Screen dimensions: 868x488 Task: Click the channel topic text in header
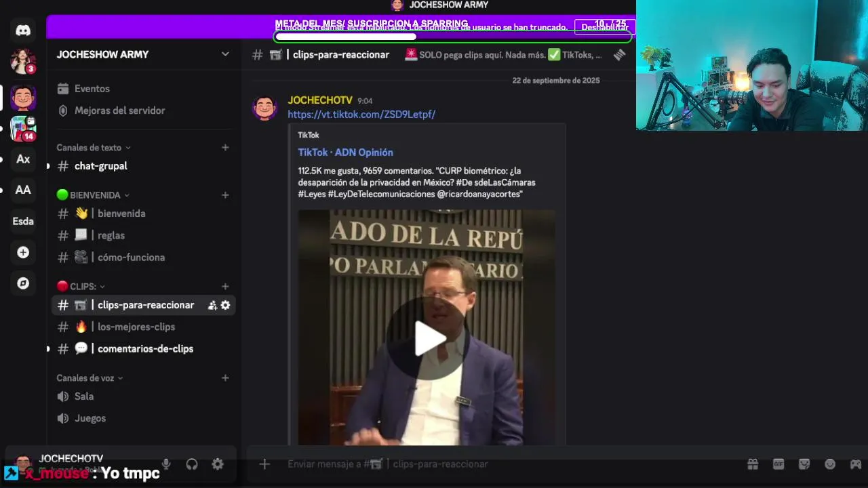point(502,55)
